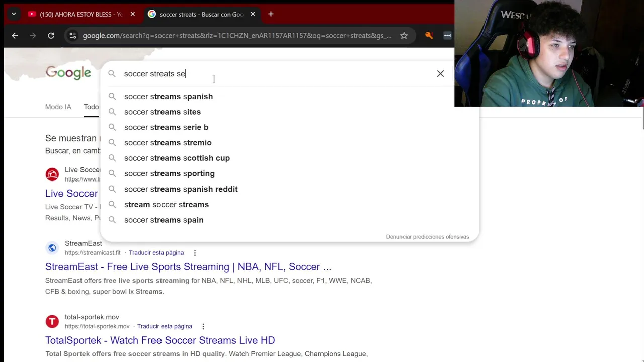Image resolution: width=644 pixels, height=362 pixels.
Task: Open TotalSportek Watch Free Soccer Streams result
Action: [160, 340]
